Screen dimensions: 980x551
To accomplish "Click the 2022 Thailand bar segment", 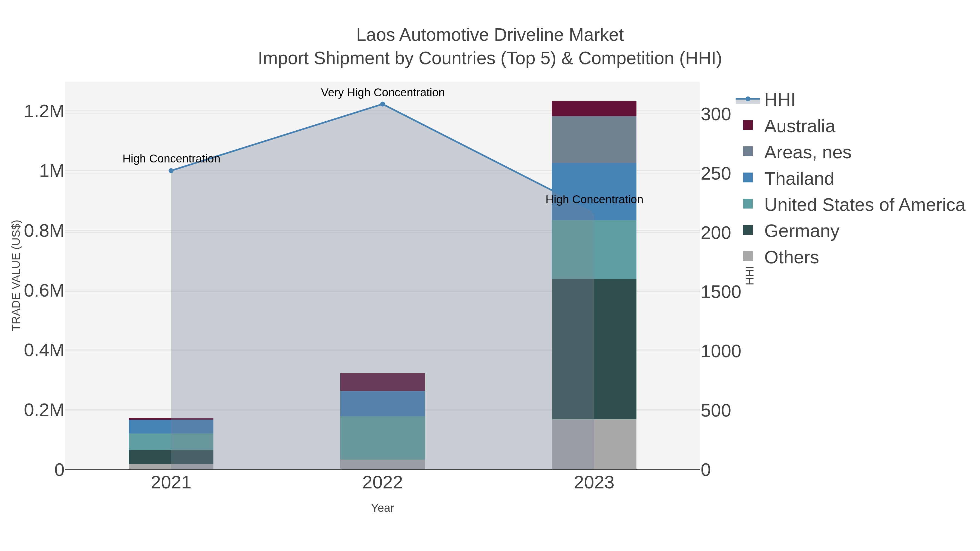I will click(x=383, y=404).
